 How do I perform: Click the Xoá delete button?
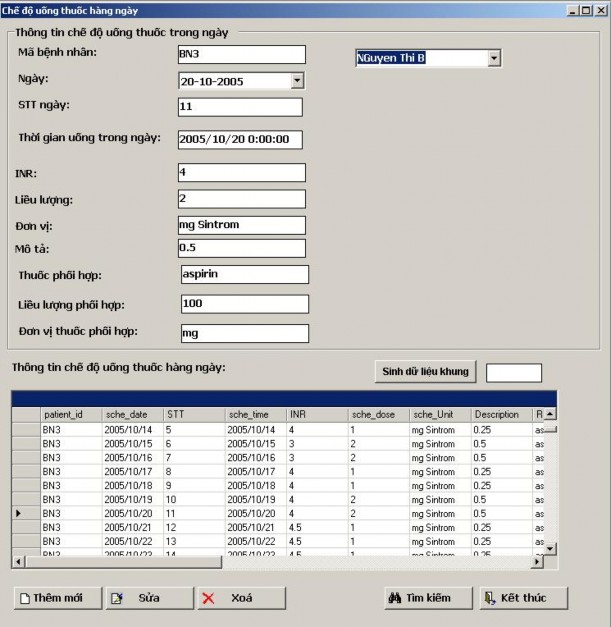[x=233, y=597]
